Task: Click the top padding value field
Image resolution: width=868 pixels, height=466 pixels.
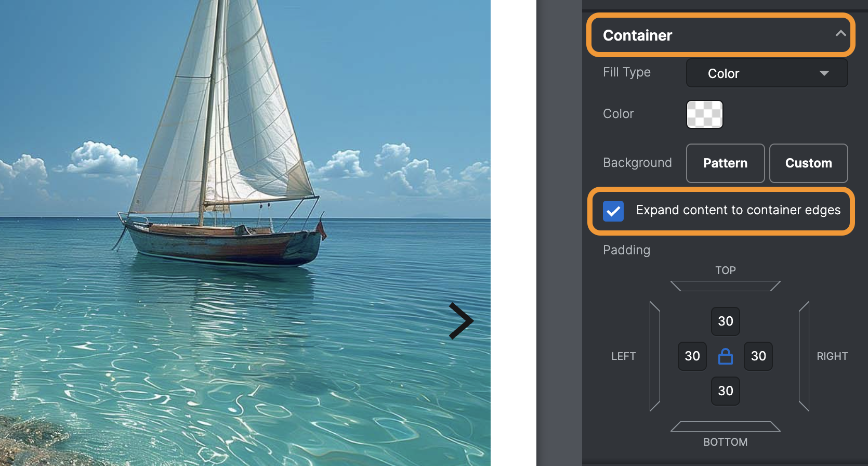Action: click(725, 321)
